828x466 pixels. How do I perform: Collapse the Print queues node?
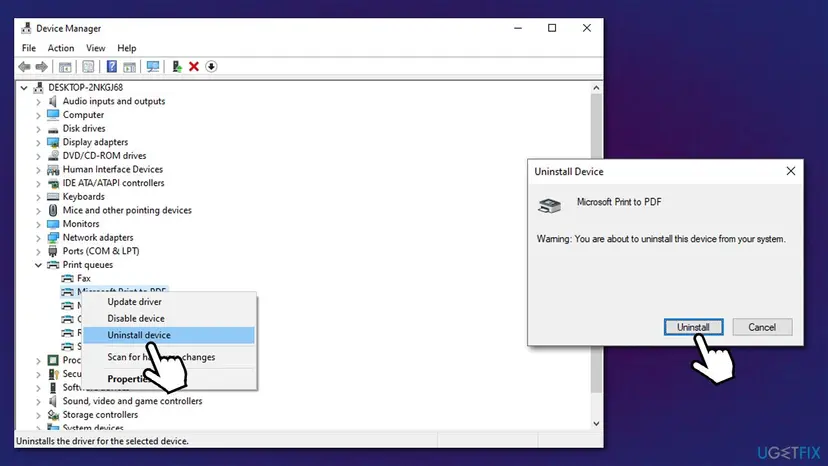pos(38,265)
